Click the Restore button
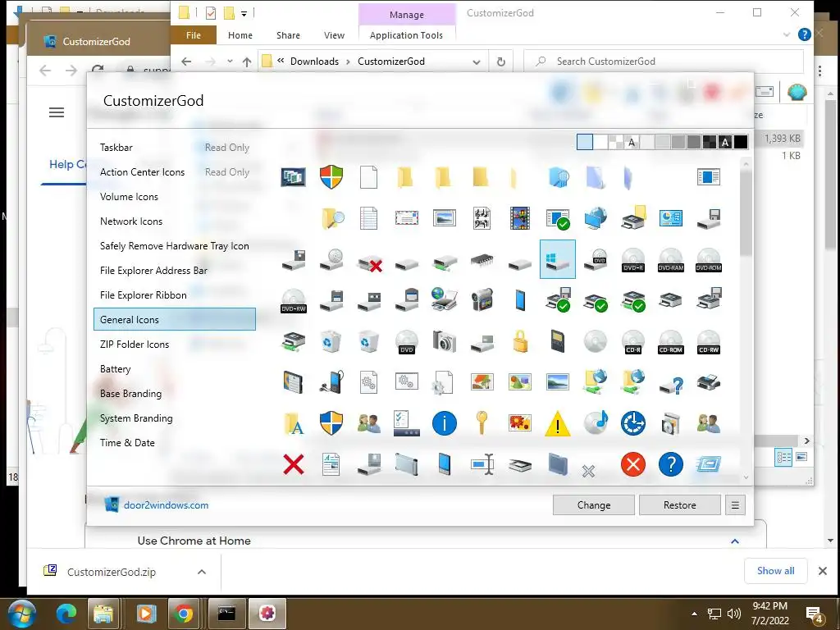 [680, 505]
